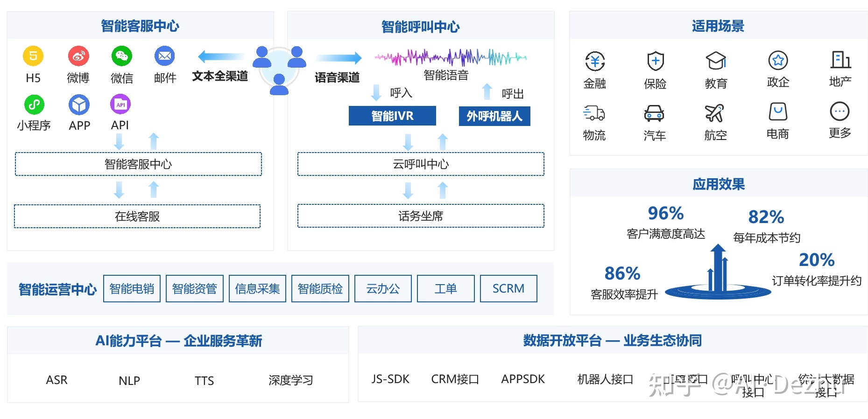Click the government-enterprise (政企) star icon
Image resolution: width=868 pixels, height=419 pixels.
pos(778,60)
